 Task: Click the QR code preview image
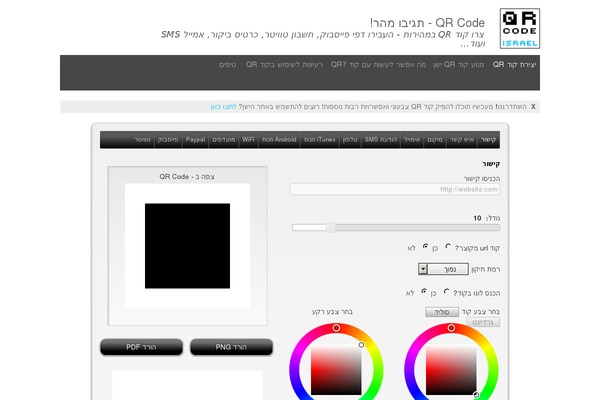[188, 246]
